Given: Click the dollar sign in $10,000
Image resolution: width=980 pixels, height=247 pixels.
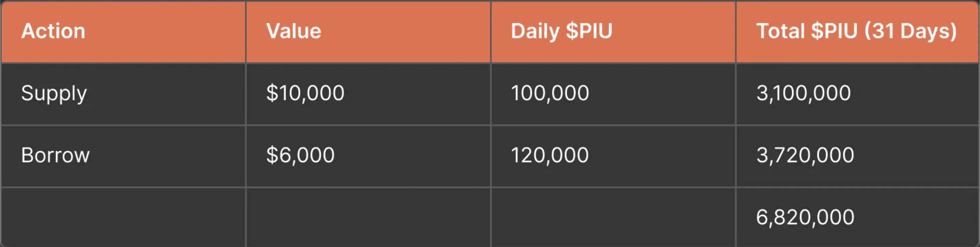Looking at the screenshot, I should click(x=272, y=93).
